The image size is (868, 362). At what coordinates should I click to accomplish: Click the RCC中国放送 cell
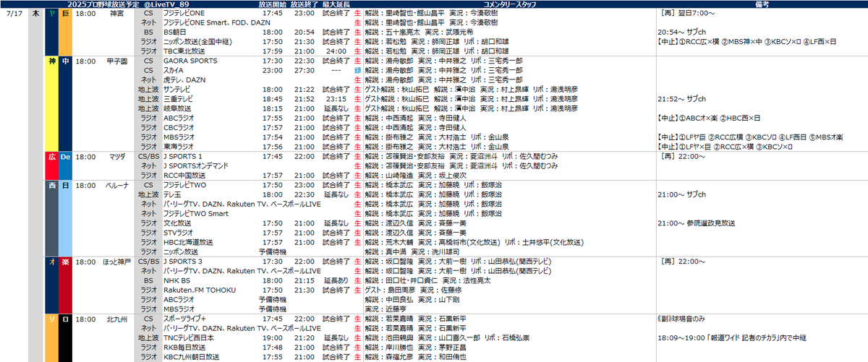[186, 175]
